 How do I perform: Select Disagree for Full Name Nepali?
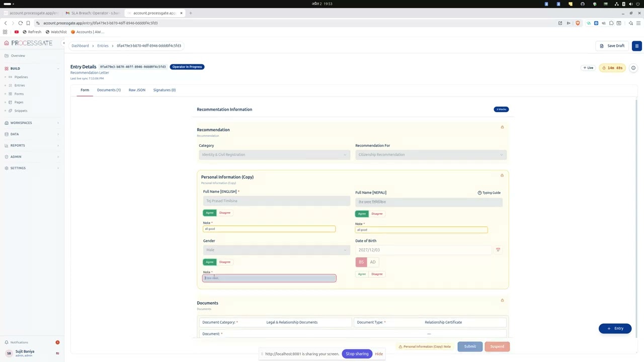click(377, 214)
